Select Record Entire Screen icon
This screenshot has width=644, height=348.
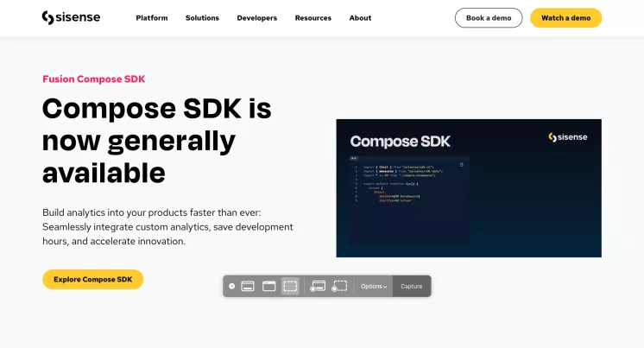pyautogui.click(x=318, y=286)
